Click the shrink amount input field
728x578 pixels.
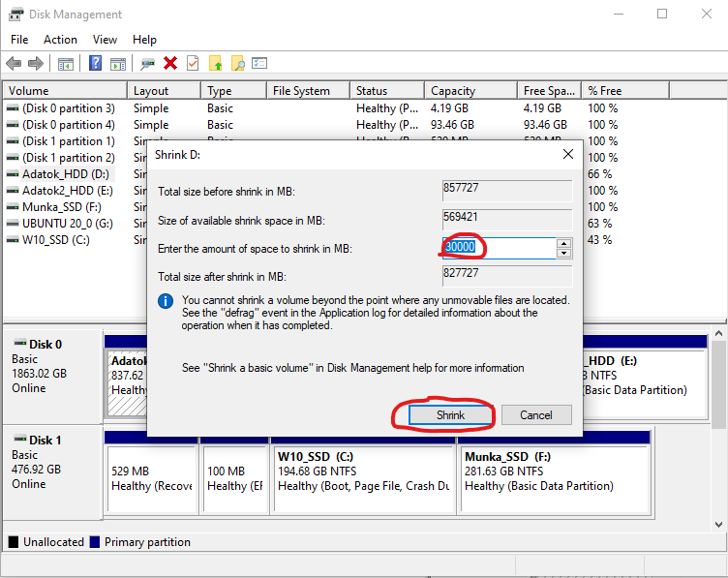(x=498, y=248)
